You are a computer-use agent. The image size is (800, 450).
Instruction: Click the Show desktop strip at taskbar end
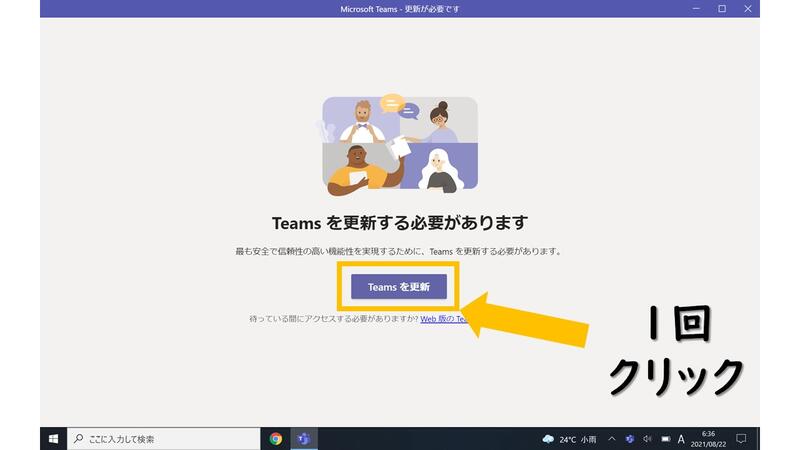click(x=758, y=439)
